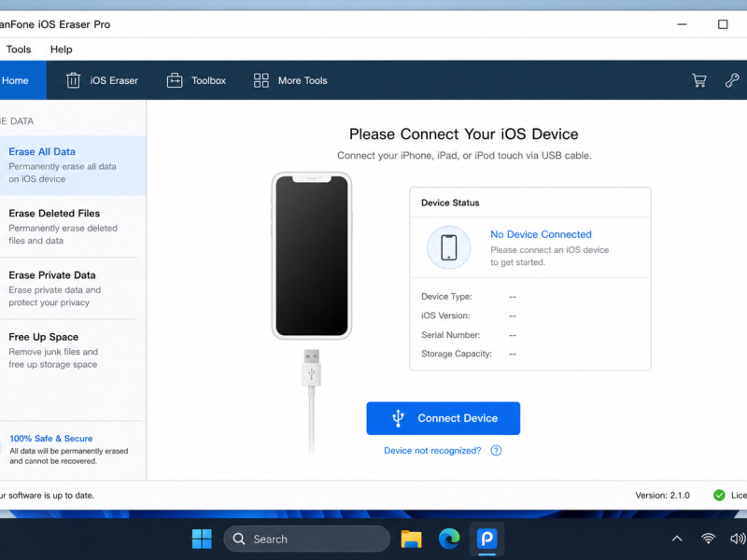The height and width of the screenshot is (560, 747).
Task: Click the phone icon in Device Status
Action: click(x=449, y=247)
